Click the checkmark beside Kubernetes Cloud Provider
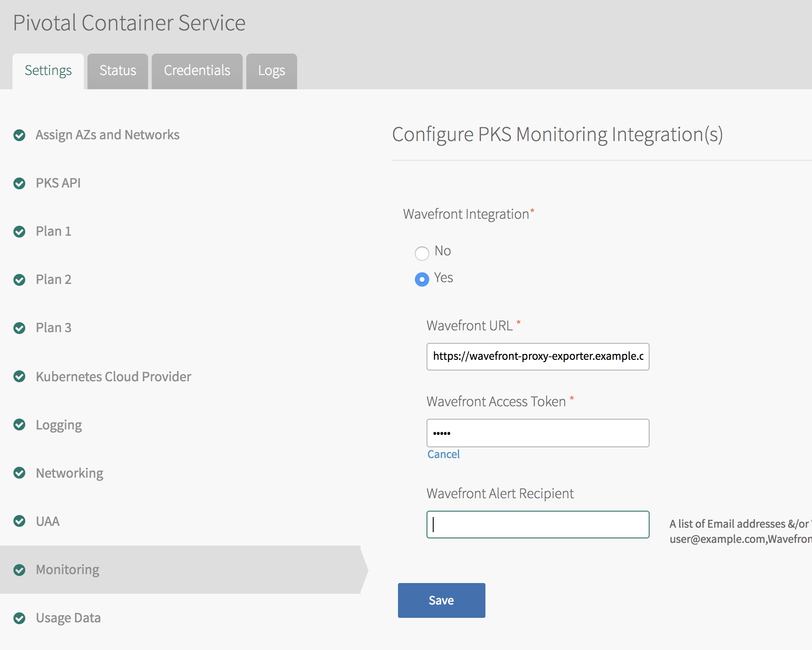The width and height of the screenshot is (812, 650). [x=19, y=377]
